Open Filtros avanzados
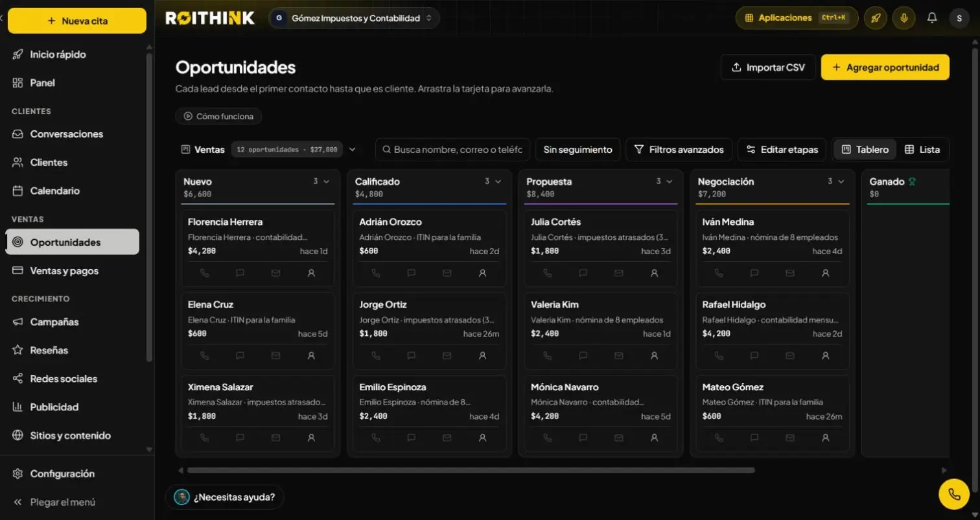The width and height of the screenshot is (980, 520). click(679, 150)
